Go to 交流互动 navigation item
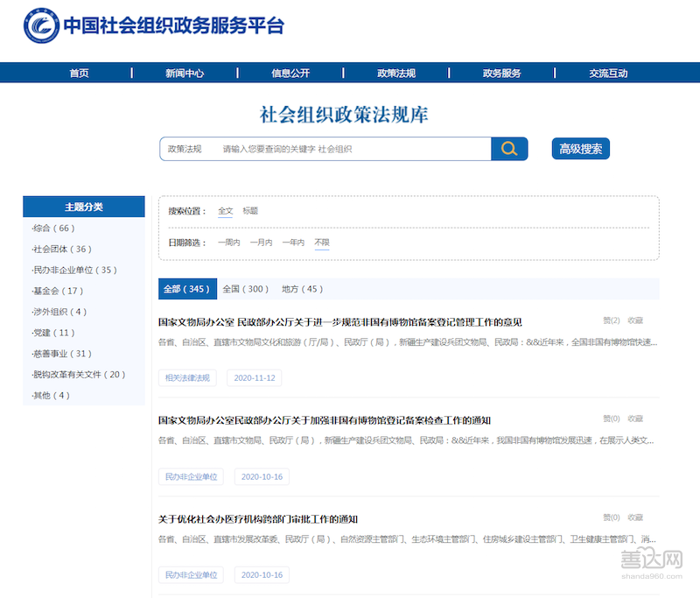 (608, 74)
